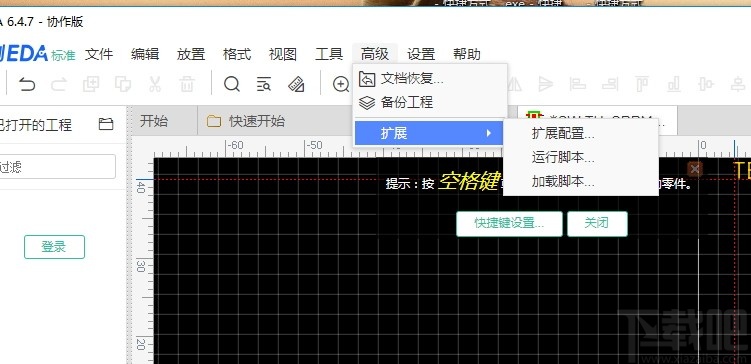Click the 快捷键设置... button
This screenshot has width=751, height=364.
click(x=509, y=224)
